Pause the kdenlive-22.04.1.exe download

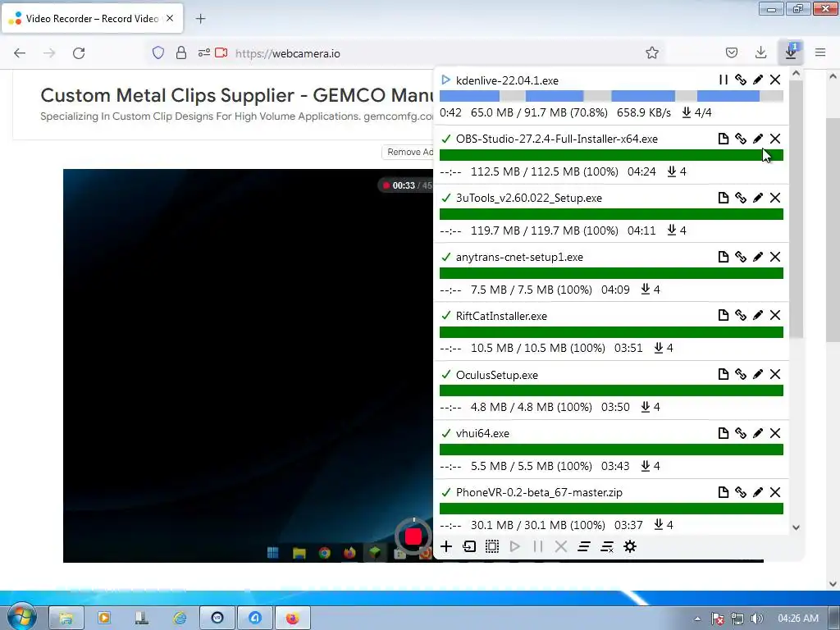(724, 80)
